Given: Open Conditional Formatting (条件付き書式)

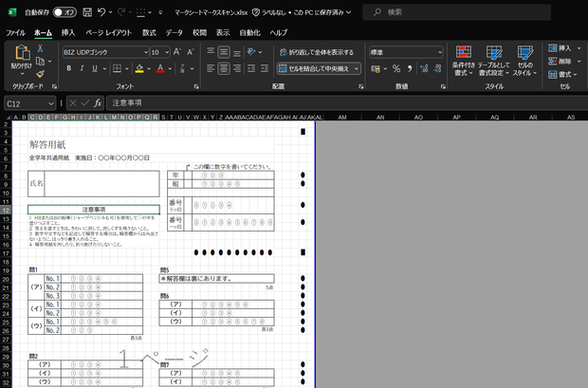Looking at the screenshot, I should pos(464,61).
